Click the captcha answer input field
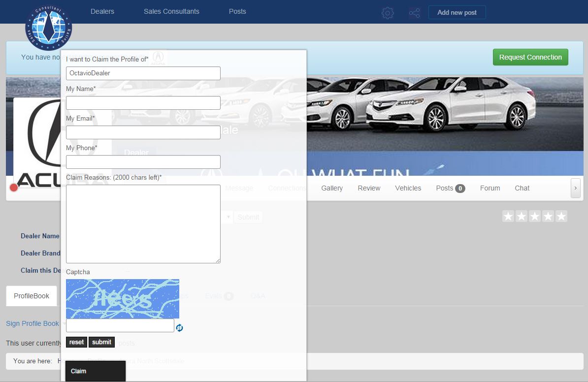The height and width of the screenshot is (382, 588). click(120, 325)
